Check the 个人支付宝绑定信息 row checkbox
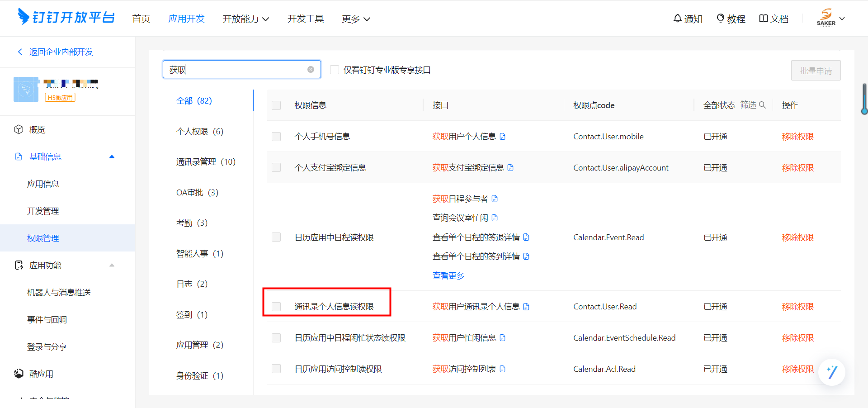 point(276,167)
